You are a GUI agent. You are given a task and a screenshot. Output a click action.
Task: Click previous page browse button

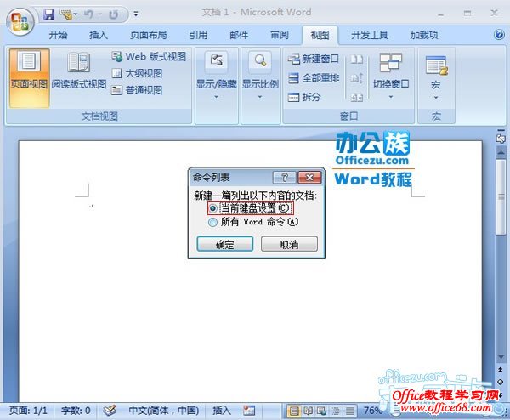pyautogui.click(x=501, y=370)
